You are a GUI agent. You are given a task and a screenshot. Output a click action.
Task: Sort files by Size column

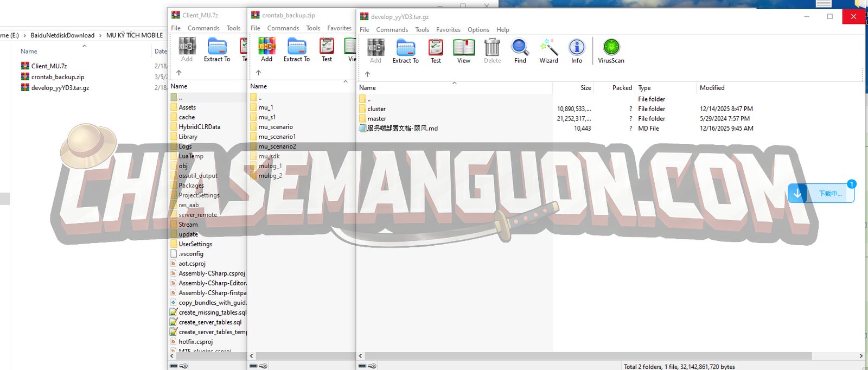pos(585,88)
